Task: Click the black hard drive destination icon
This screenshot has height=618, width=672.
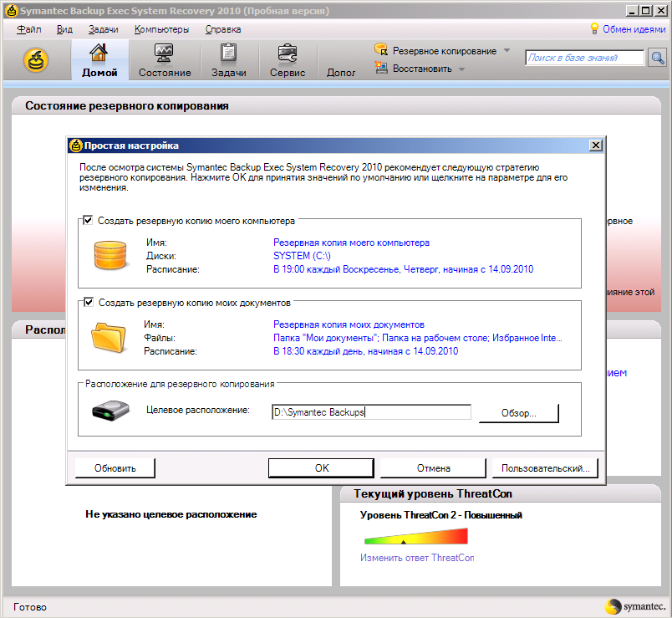Action: coord(110,411)
